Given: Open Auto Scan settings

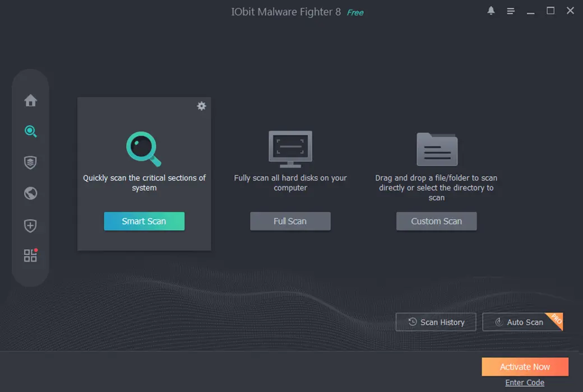Looking at the screenshot, I should pyautogui.click(x=522, y=322).
